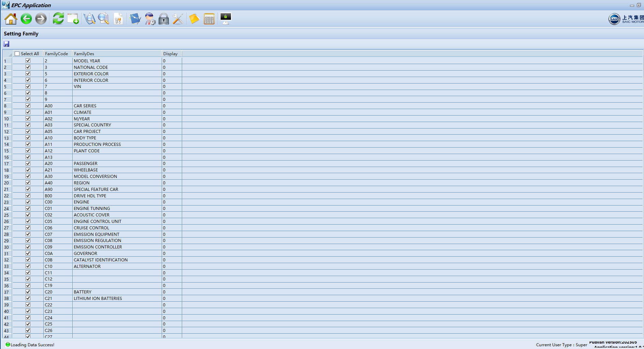The image size is (644, 349).
Task: Open a new window using the add-window icon
Action: 73,19
